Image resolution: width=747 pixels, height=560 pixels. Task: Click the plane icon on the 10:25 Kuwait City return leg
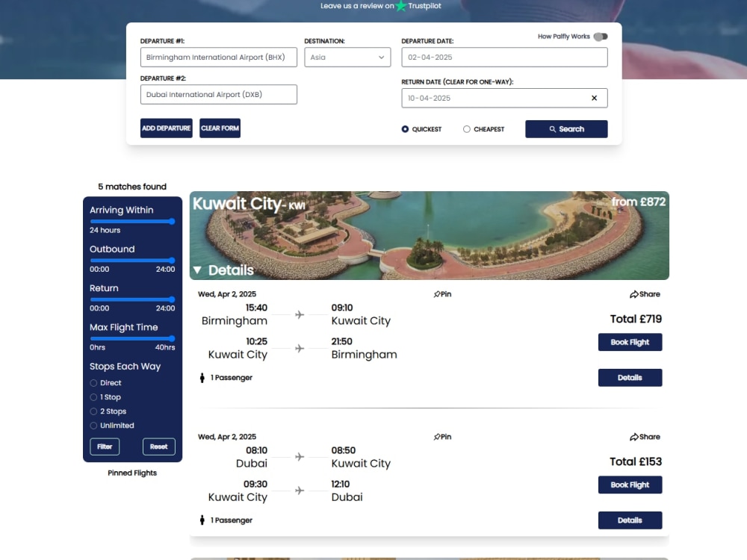(300, 349)
